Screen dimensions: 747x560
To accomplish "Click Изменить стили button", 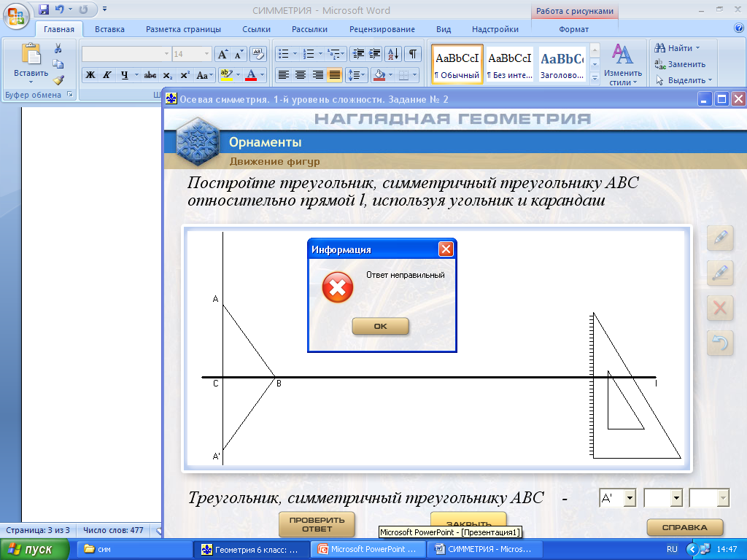I will click(623, 64).
